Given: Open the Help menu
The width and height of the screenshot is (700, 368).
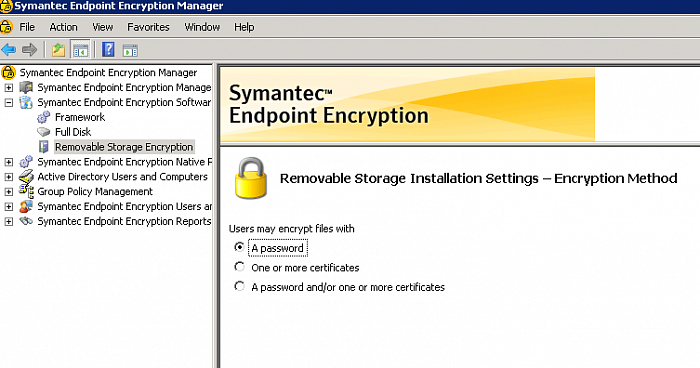Looking at the screenshot, I should coord(244,27).
